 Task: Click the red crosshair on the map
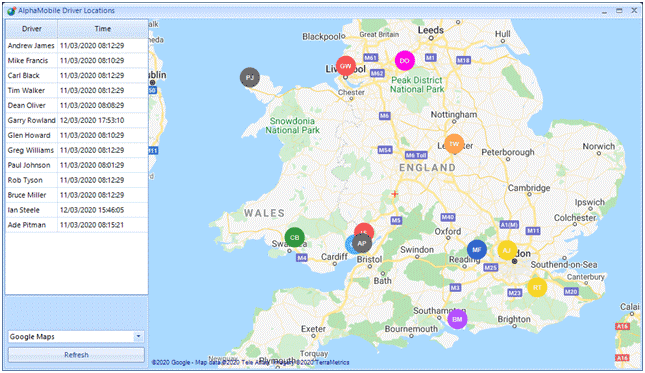395,194
